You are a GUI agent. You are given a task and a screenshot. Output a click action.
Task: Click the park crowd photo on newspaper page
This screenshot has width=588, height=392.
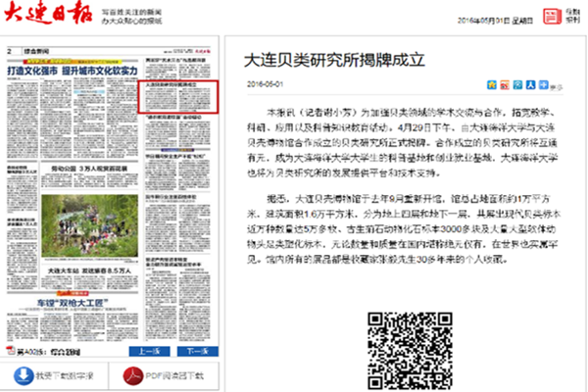(x=89, y=225)
